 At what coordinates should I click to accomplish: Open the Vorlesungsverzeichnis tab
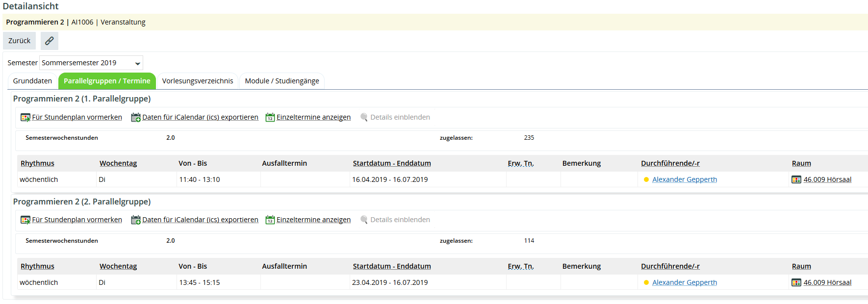[198, 81]
